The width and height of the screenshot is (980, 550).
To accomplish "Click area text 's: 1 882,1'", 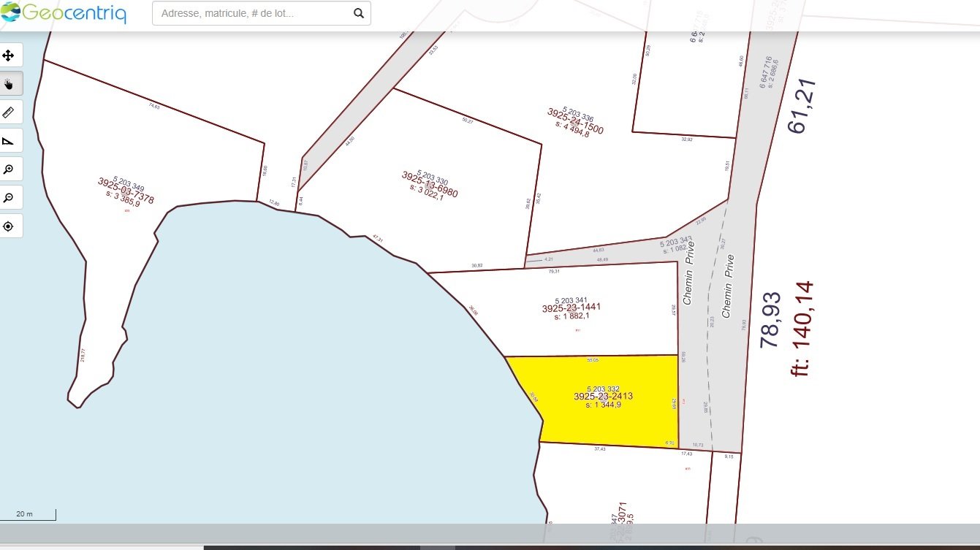I will (x=571, y=316).
